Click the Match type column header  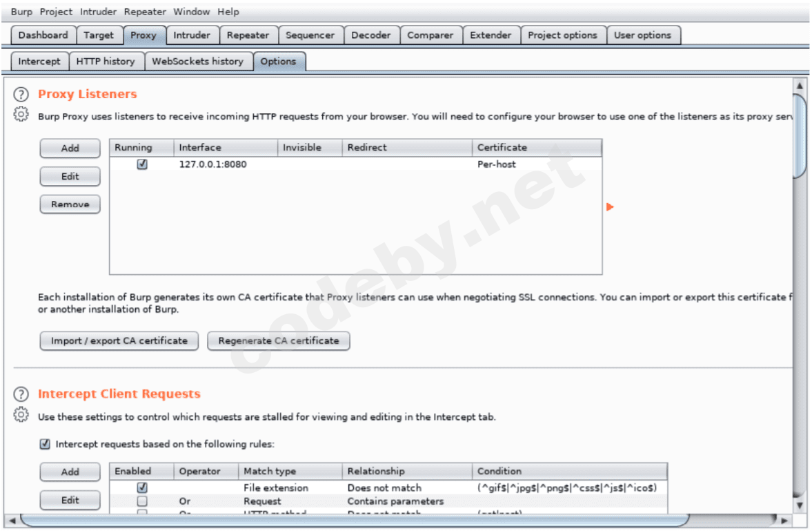pos(290,471)
